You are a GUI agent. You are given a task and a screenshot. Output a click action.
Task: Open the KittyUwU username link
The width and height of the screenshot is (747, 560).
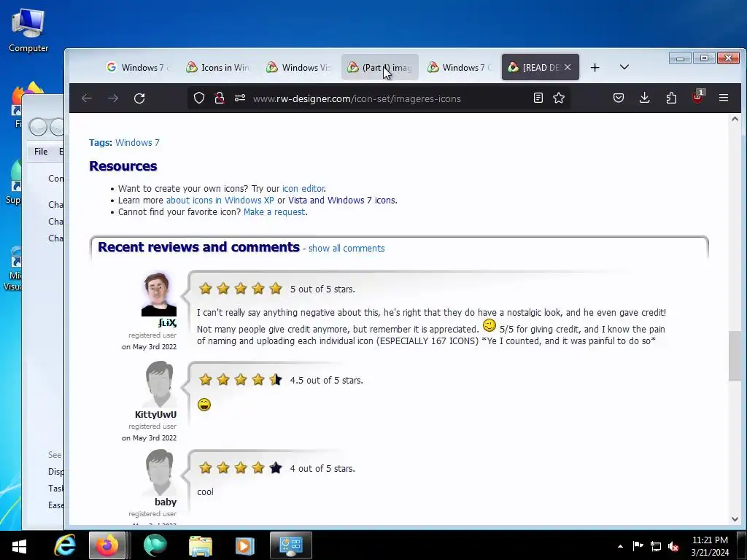pyautogui.click(x=156, y=414)
